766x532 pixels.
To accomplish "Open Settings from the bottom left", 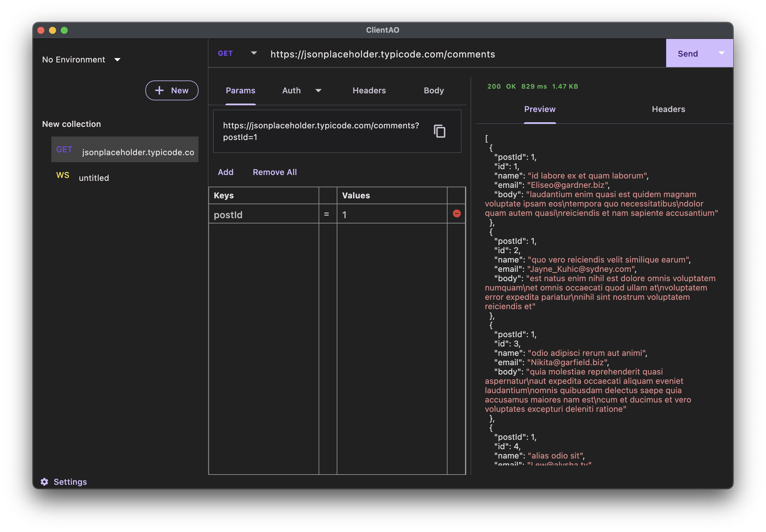I will pos(64,482).
